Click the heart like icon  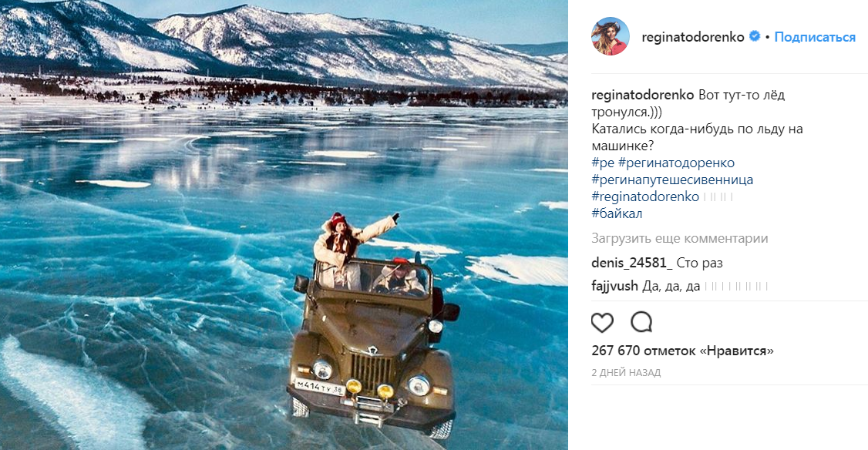click(x=602, y=322)
